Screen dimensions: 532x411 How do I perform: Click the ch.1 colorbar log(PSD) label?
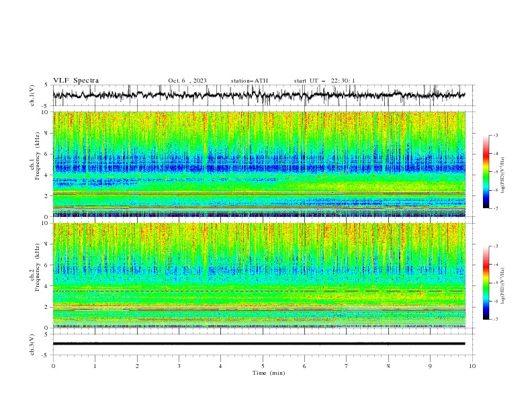point(503,175)
